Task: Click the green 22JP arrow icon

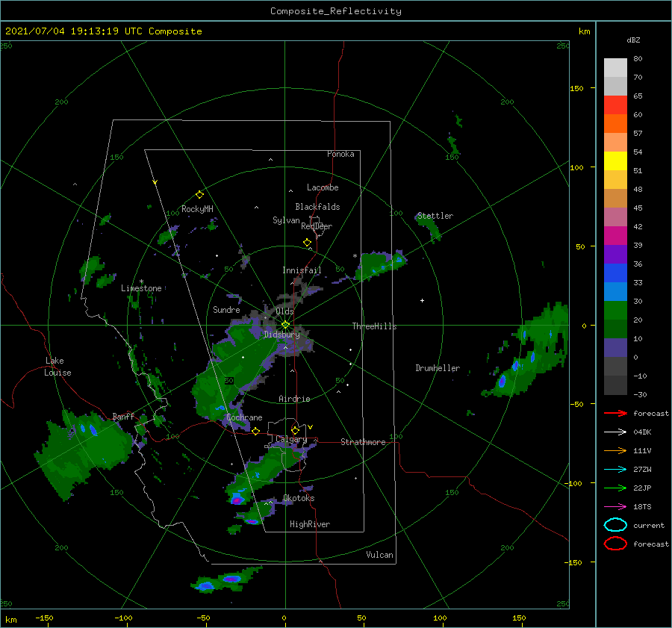Action: [615, 488]
